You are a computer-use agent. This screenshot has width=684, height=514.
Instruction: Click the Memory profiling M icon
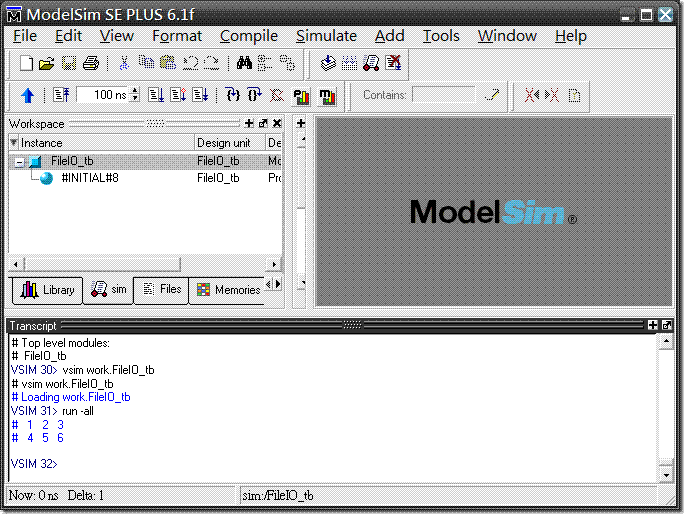[328, 97]
